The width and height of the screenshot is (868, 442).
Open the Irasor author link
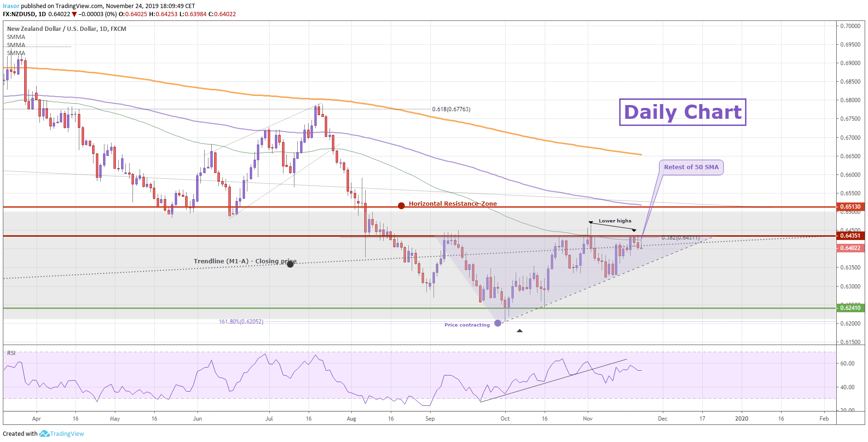pos(11,6)
